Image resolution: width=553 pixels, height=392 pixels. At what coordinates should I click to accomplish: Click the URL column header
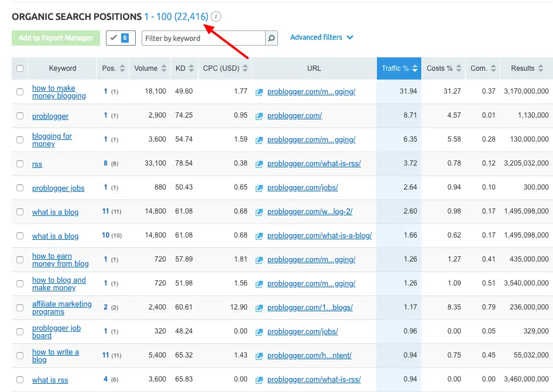click(314, 68)
